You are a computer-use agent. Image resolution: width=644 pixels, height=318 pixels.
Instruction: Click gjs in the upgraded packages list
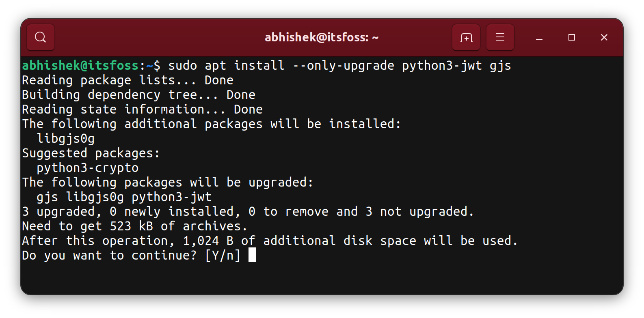48,198
